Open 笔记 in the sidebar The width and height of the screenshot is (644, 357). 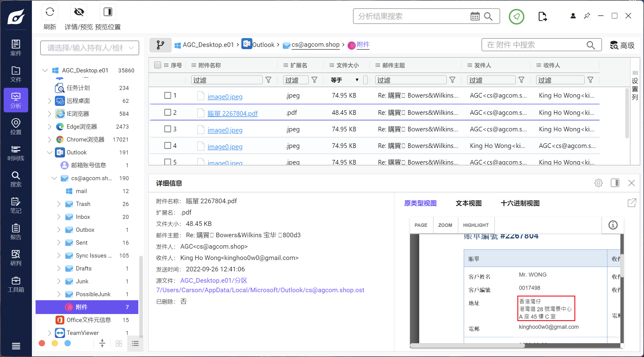pyautogui.click(x=16, y=205)
